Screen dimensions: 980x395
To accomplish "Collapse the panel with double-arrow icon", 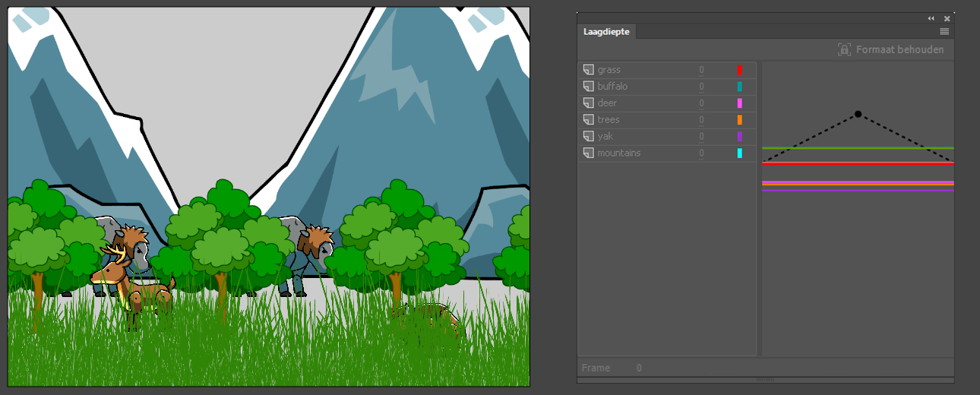I will point(931,18).
